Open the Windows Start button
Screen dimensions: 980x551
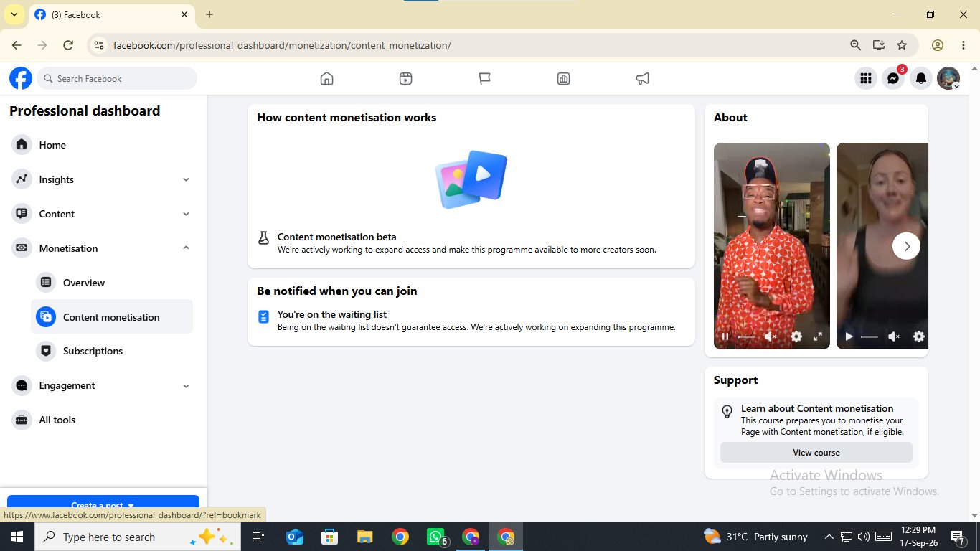[x=17, y=537]
